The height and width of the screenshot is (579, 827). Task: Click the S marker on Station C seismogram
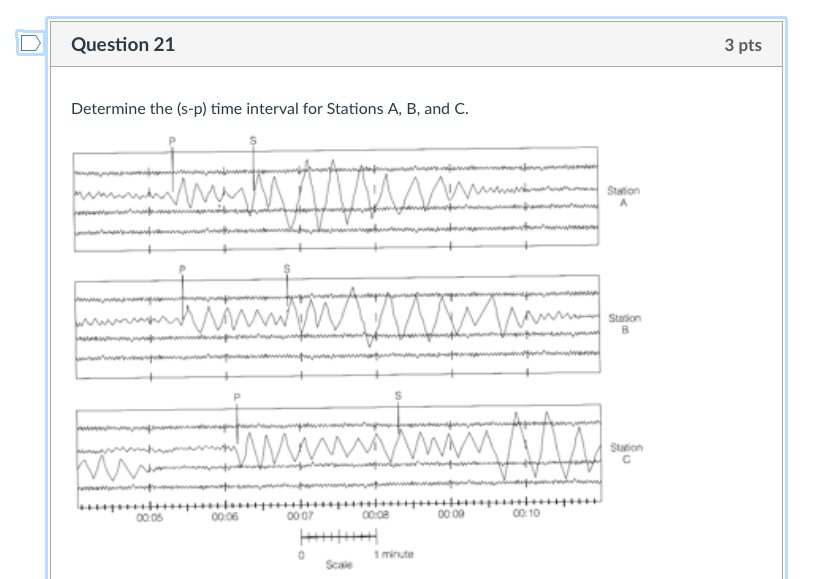click(x=397, y=398)
